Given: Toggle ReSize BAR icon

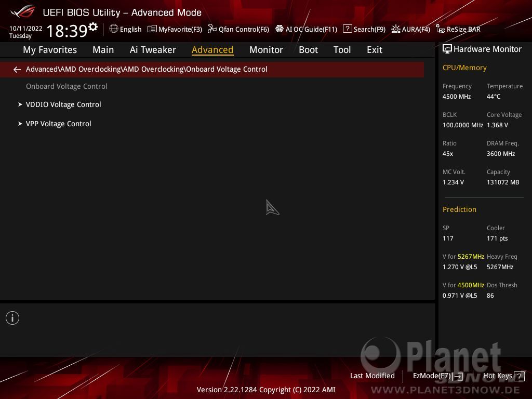Looking at the screenshot, I should (441, 29).
